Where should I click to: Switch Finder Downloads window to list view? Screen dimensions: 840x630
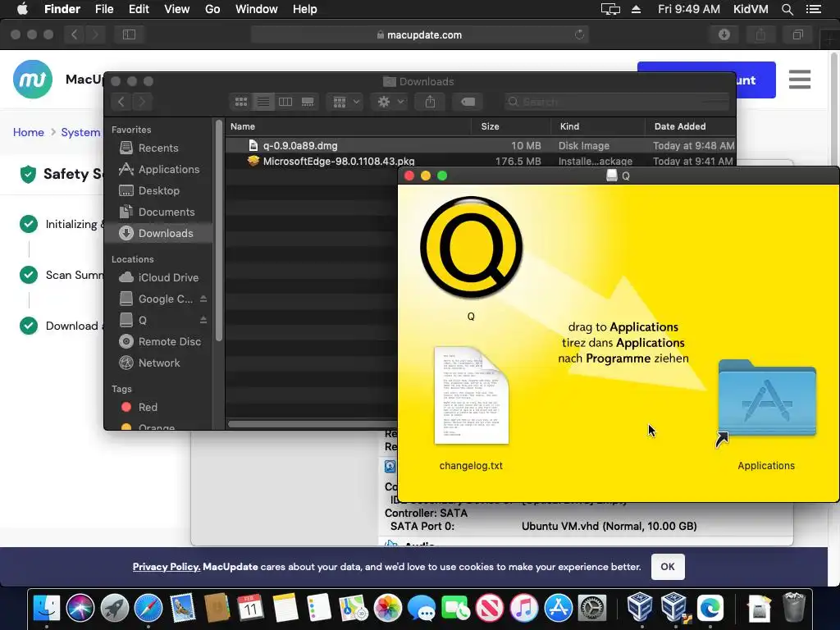[x=263, y=102]
